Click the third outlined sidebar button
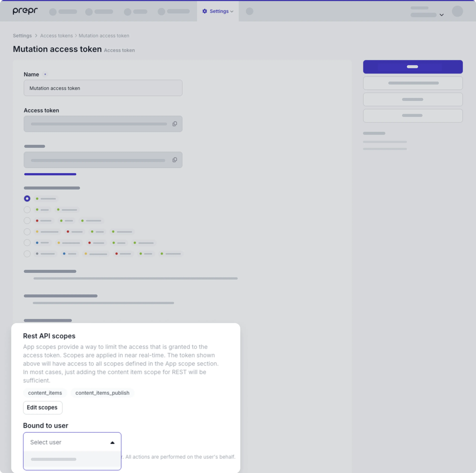The height and width of the screenshot is (473, 476). [x=413, y=115]
